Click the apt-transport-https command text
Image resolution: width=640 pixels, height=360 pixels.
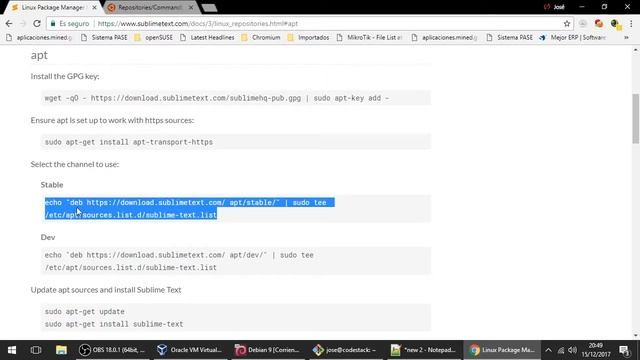(x=129, y=142)
